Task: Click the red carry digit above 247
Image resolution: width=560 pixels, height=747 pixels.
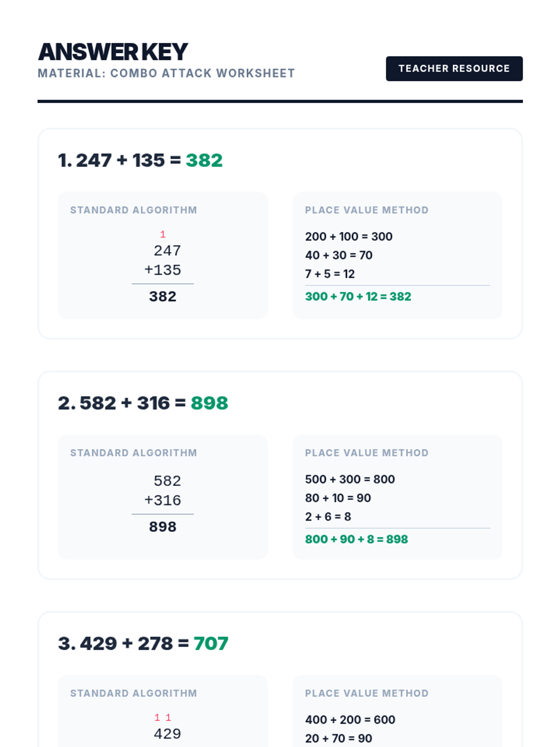Action: point(162,234)
